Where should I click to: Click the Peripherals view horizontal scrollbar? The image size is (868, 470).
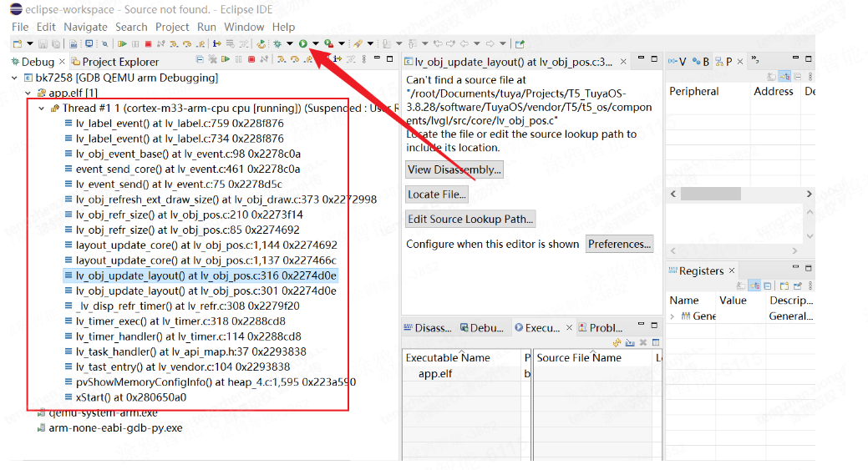click(x=737, y=194)
